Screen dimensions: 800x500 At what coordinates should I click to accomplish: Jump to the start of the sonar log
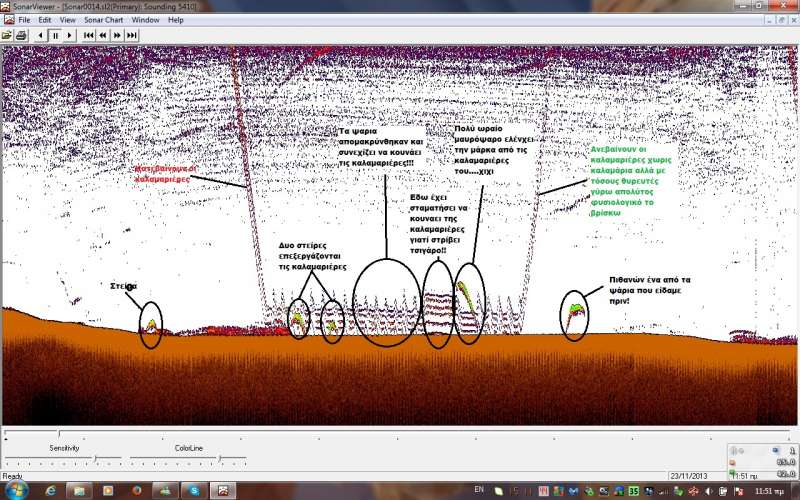[x=88, y=35]
